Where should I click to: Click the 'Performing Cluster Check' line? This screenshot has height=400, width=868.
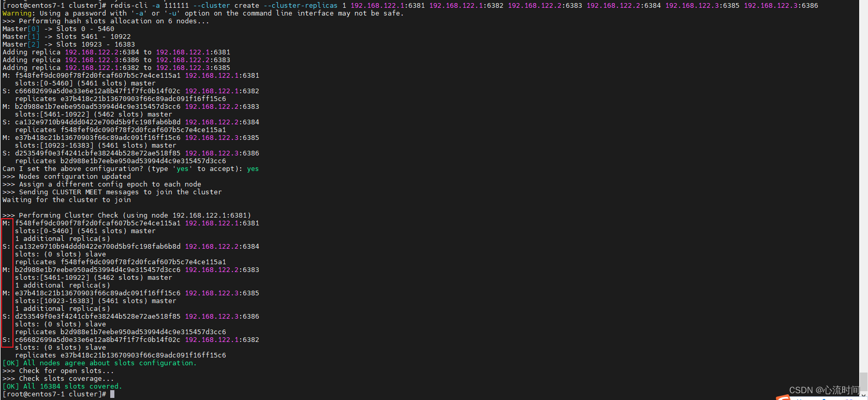pyautogui.click(x=127, y=215)
